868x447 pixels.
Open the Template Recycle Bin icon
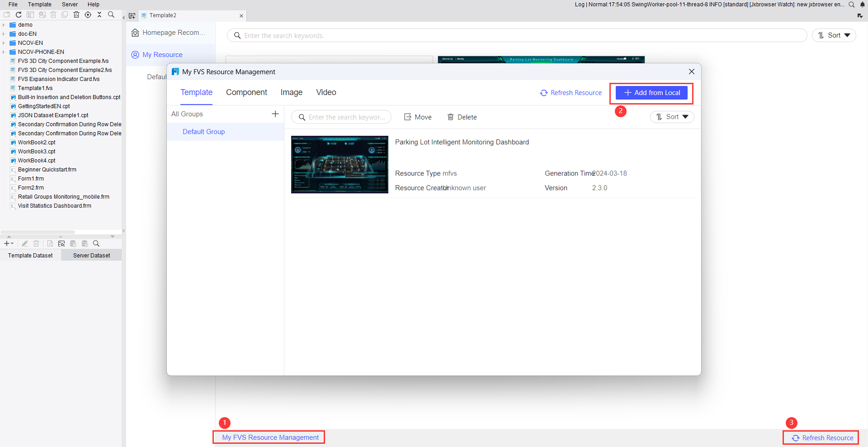click(x=76, y=14)
